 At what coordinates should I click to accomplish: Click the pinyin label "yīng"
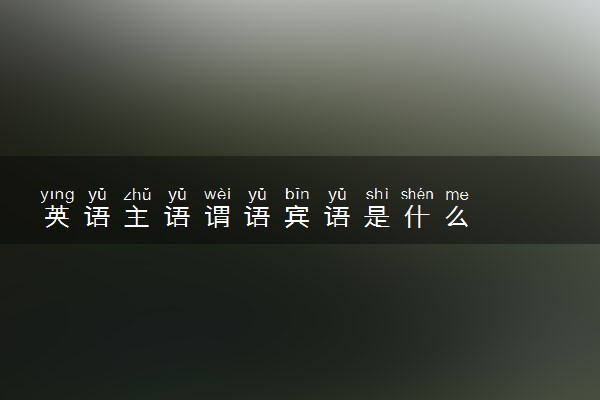coord(57,195)
